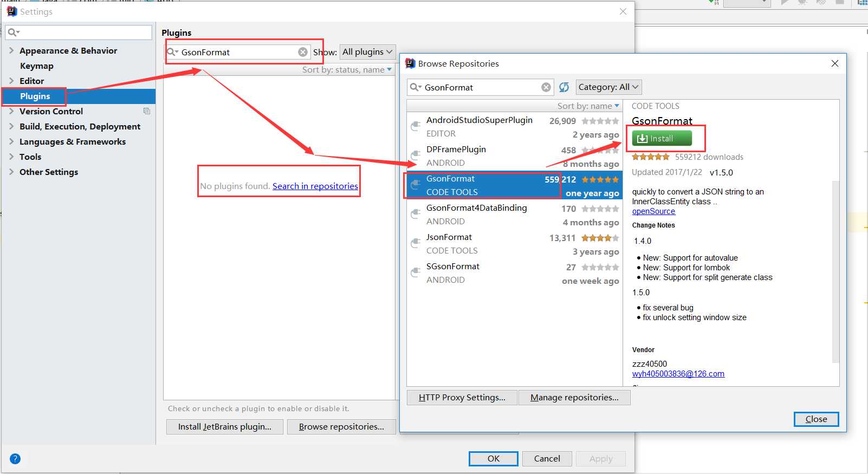Image resolution: width=868 pixels, height=474 pixels.
Task: Click the refresh repositories icon in Browse Repositories
Action: coord(564,87)
